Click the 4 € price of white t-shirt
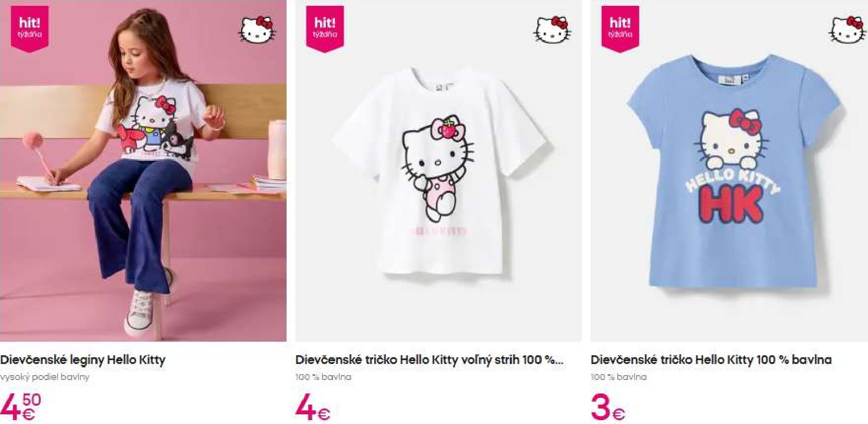This screenshot has width=868, height=424. click(x=313, y=408)
